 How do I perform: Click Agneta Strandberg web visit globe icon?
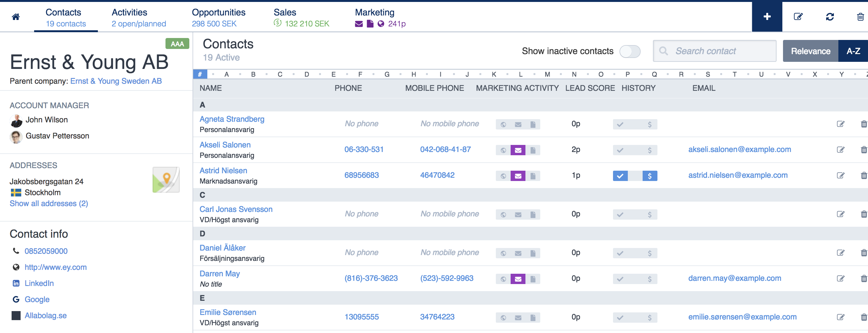click(503, 124)
